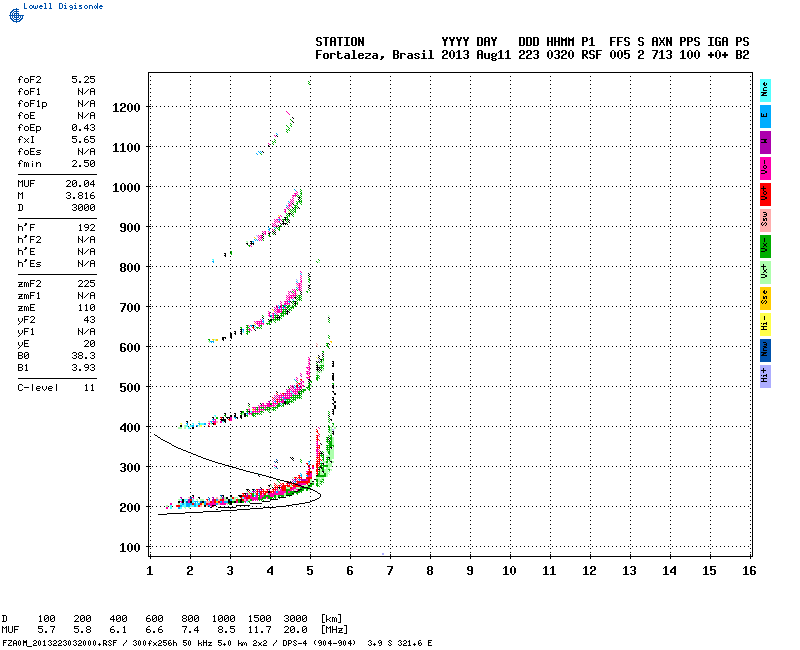Click the 16 MHz frequency axis label
The width and height of the screenshot is (800, 650).
pyautogui.click(x=749, y=571)
